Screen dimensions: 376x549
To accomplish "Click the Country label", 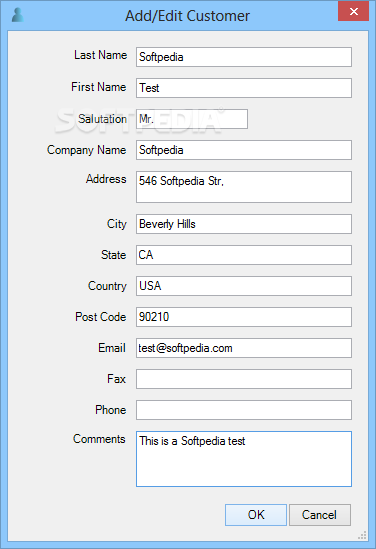I will (x=107, y=286).
